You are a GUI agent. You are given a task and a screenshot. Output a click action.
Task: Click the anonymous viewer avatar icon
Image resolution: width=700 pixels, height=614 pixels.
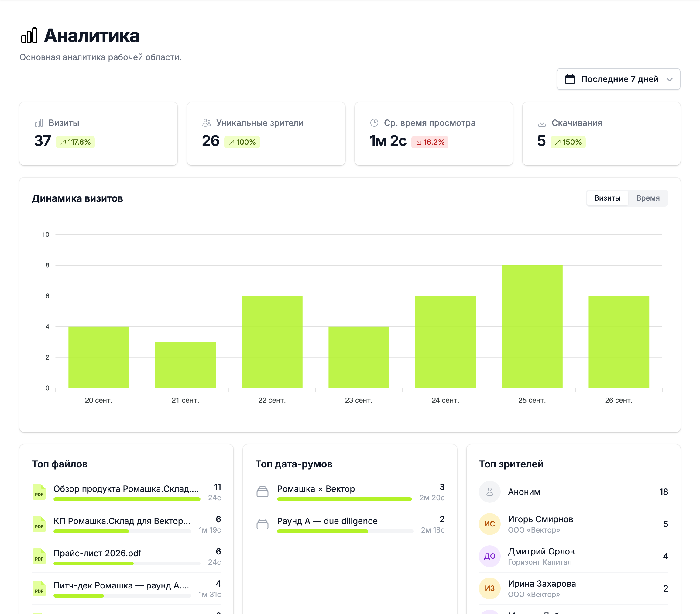489,492
